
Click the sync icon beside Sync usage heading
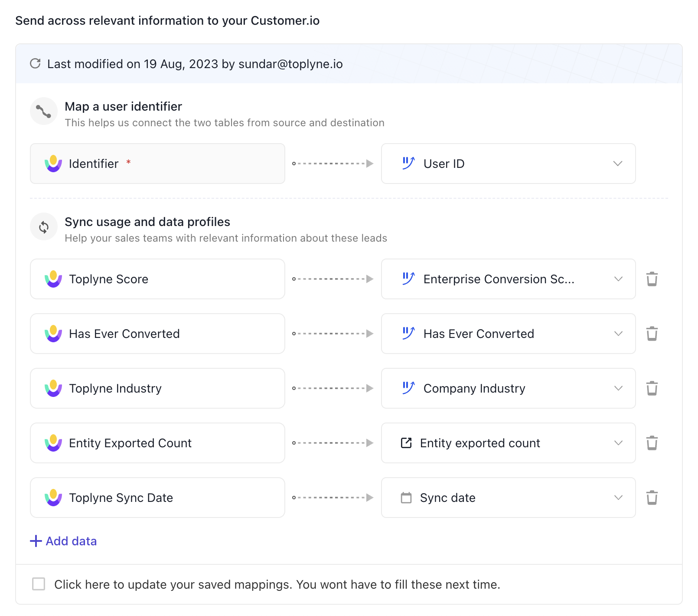pyautogui.click(x=44, y=227)
